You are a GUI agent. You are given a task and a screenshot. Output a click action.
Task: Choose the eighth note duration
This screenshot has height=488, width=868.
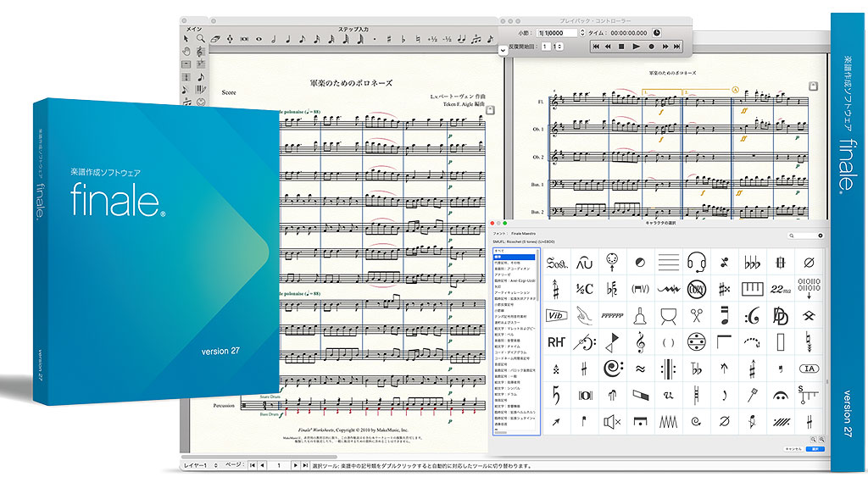[303, 39]
